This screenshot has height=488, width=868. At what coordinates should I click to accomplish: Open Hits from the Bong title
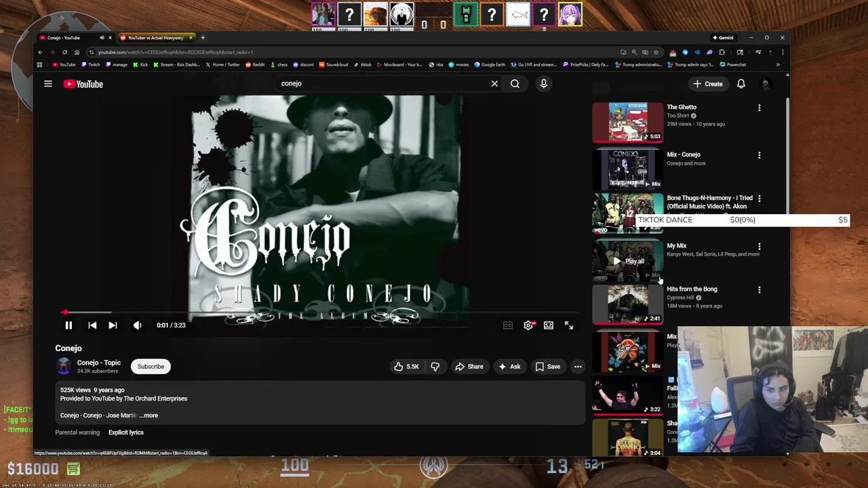point(692,289)
